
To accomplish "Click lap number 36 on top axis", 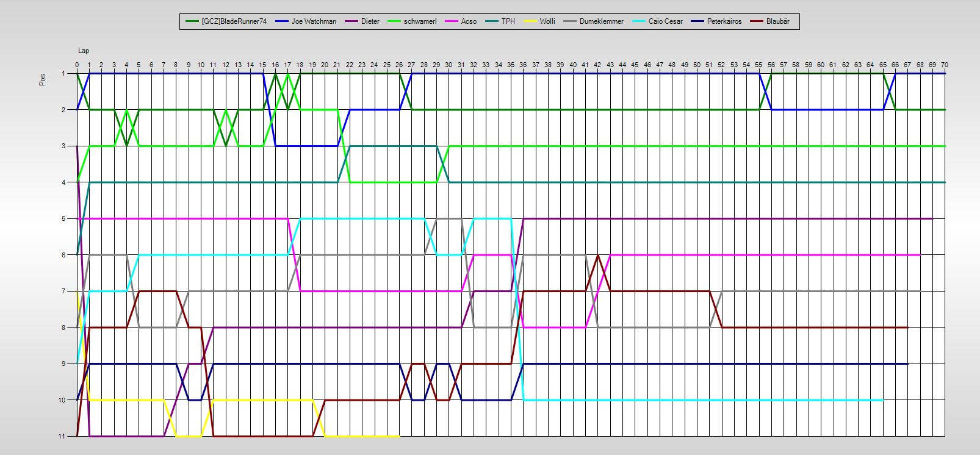I will (x=523, y=65).
